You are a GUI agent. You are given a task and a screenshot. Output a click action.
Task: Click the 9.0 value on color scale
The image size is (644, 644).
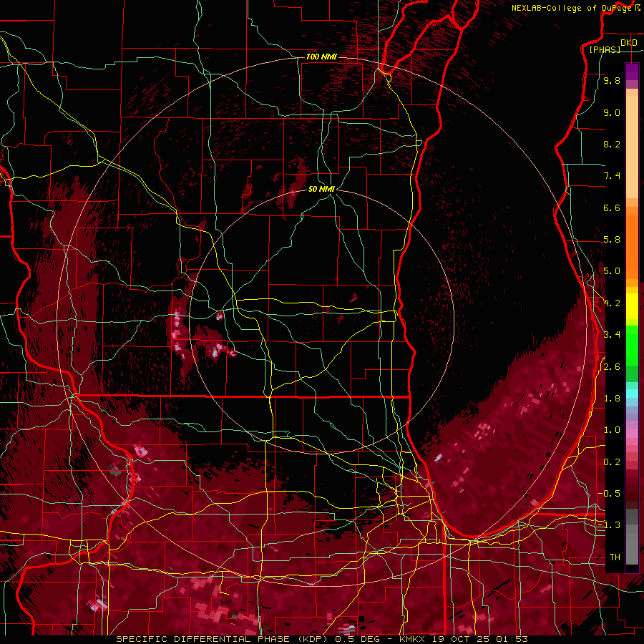(x=612, y=112)
